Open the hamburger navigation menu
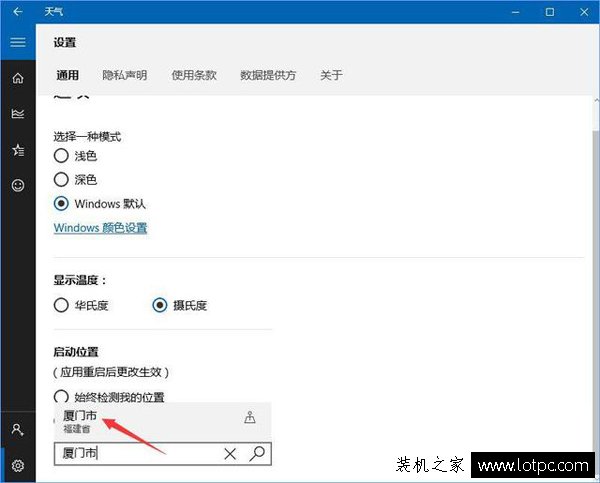This screenshot has height=483, width=600. [18, 42]
